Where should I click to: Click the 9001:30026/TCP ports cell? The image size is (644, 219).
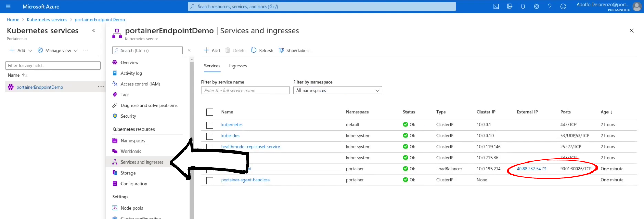click(576, 169)
